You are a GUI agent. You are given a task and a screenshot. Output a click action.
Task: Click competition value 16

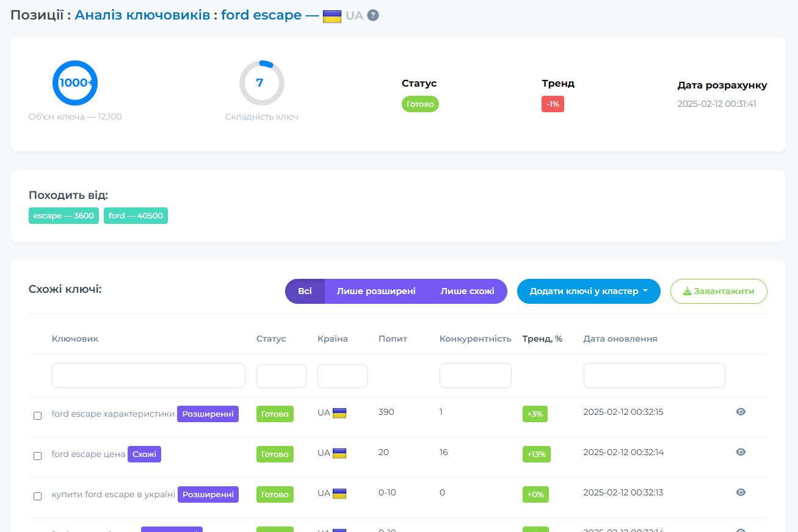click(444, 452)
